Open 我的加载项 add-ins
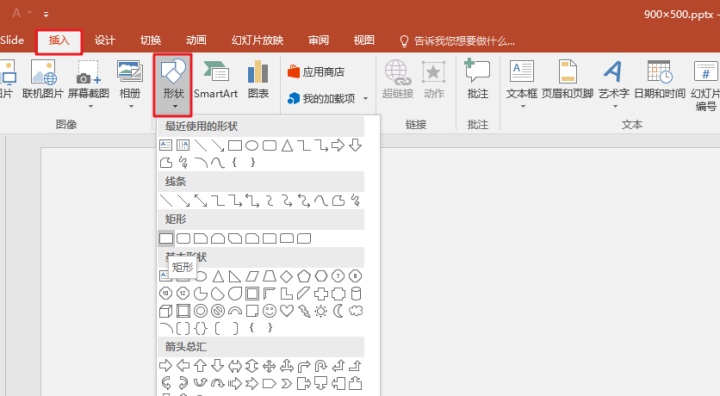 tap(321, 98)
